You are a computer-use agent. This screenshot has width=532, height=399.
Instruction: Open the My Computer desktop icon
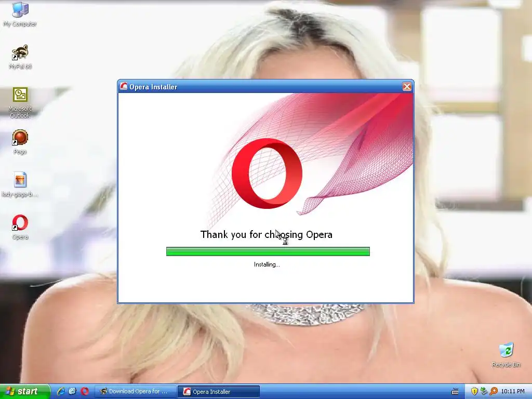20,14
